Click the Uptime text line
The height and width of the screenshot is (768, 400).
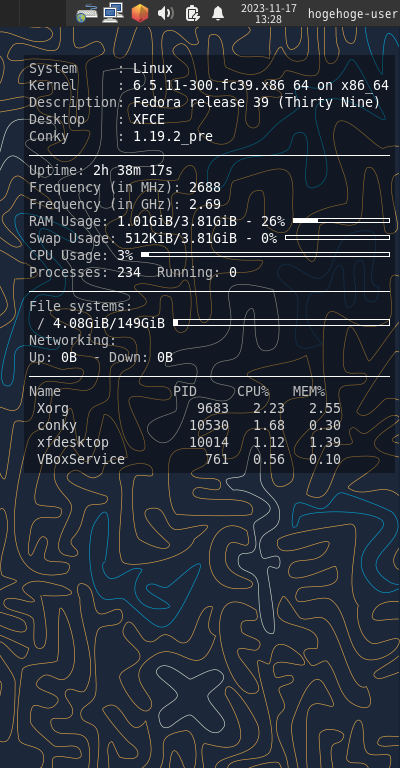101,170
